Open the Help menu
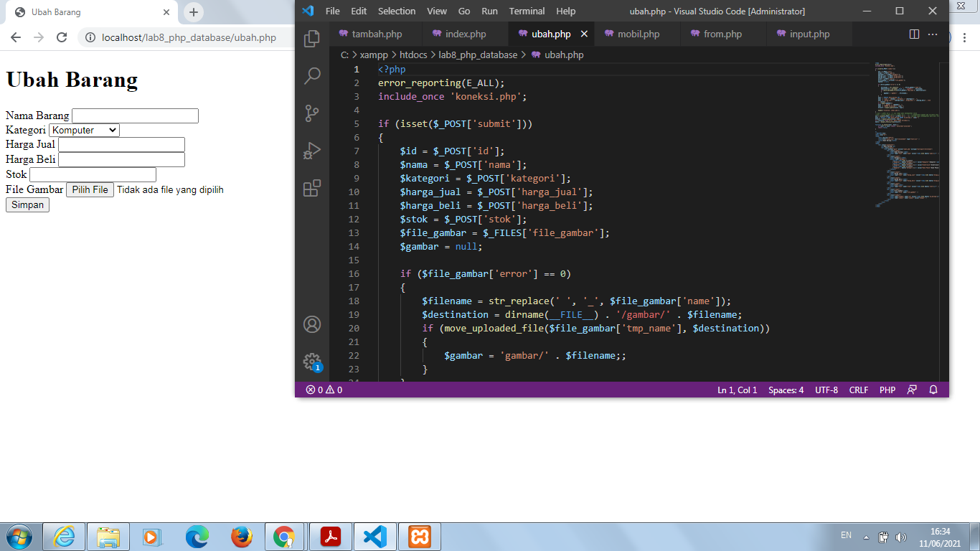The width and height of the screenshot is (980, 551). (566, 11)
